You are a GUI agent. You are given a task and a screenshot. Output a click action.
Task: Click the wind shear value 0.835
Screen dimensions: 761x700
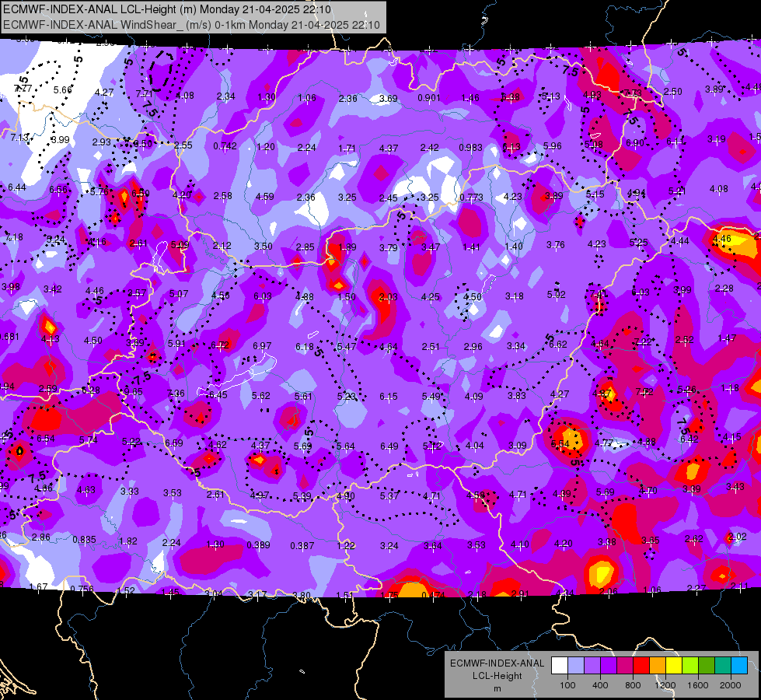coord(85,540)
